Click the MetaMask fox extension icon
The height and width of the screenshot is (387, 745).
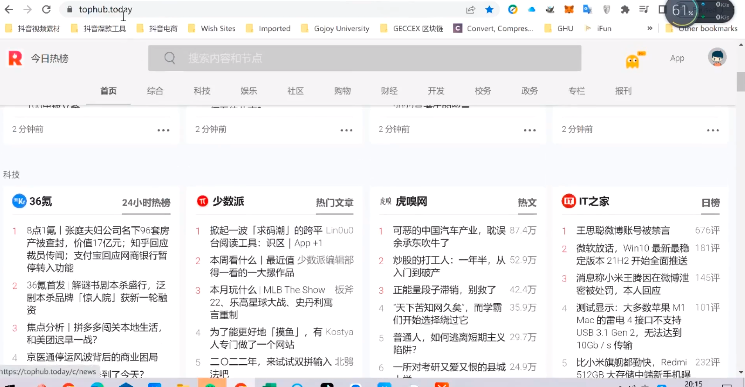pyautogui.click(x=569, y=9)
